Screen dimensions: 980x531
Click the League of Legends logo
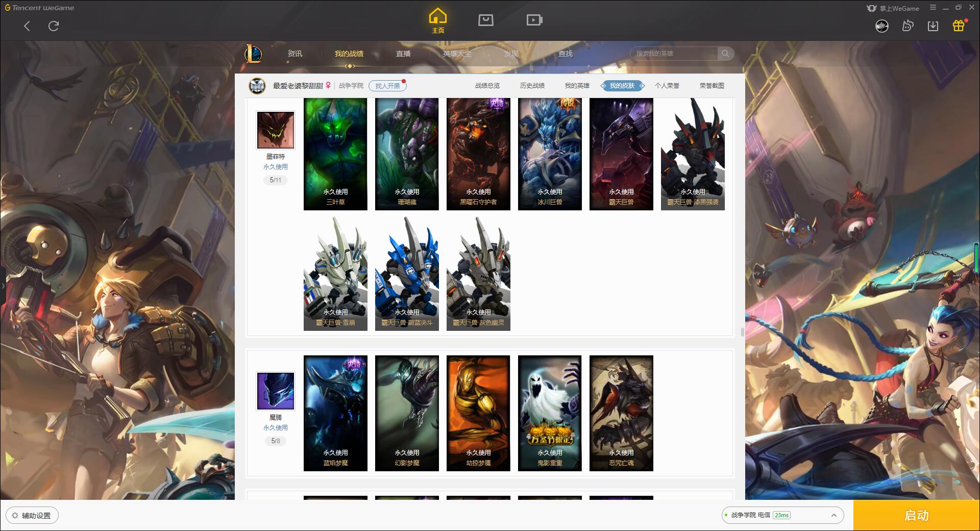pyautogui.click(x=253, y=54)
